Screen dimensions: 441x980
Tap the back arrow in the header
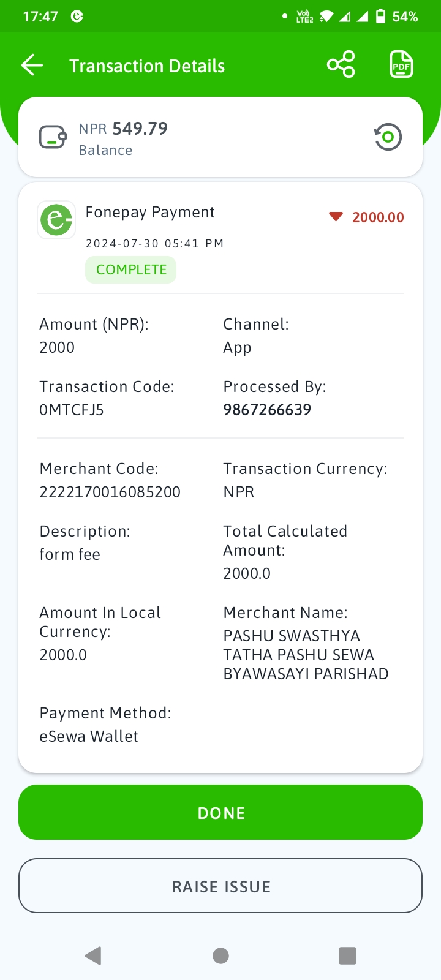(x=32, y=65)
